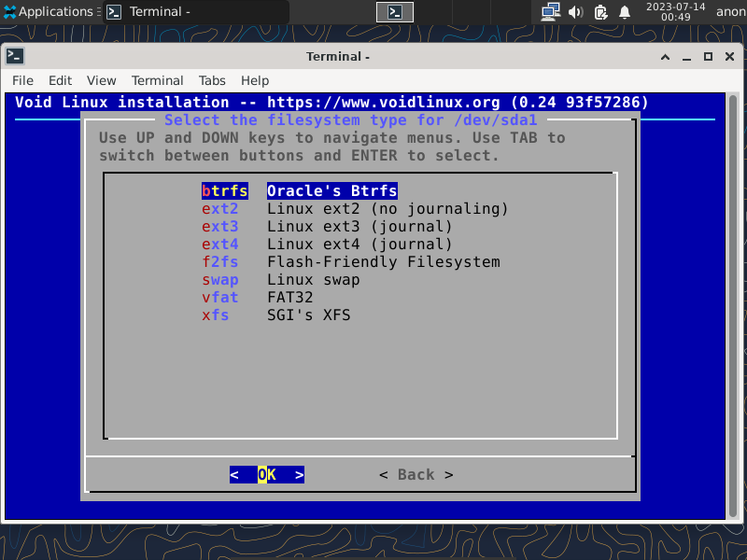The image size is (747, 560).
Task: Confirm with the OK button
Action: pos(267,474)
